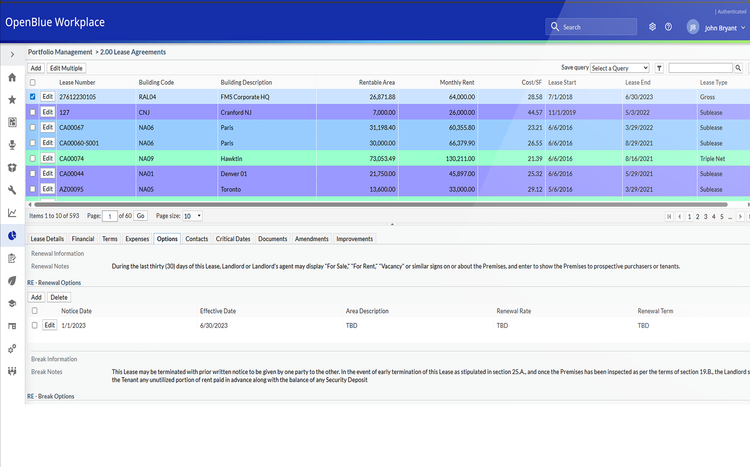Open the Home icon in sidebar
This screenshot has height=467, width=750.
12,78
